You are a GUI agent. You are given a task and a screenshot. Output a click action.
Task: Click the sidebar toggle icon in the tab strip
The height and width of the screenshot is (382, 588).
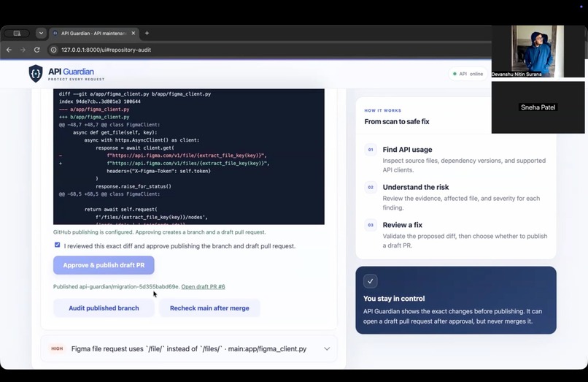17,33
